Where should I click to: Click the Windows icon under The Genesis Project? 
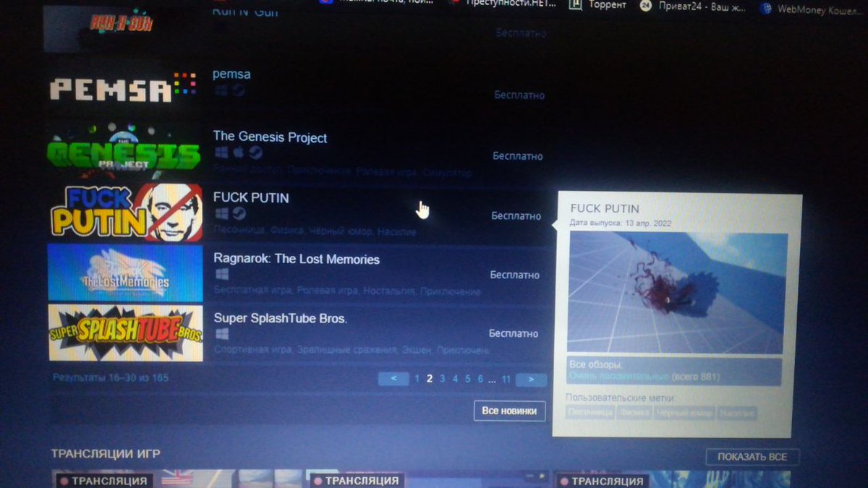(221, 153)
